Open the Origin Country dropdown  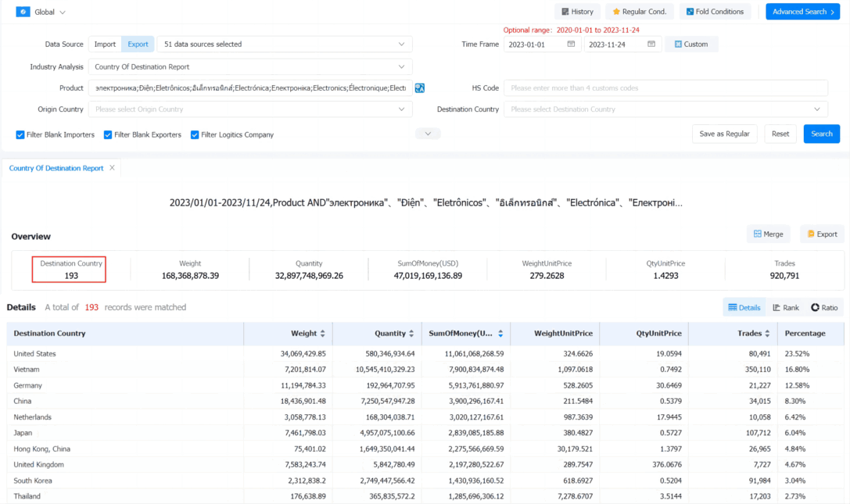pyautogui.click(x=250, y=109)
